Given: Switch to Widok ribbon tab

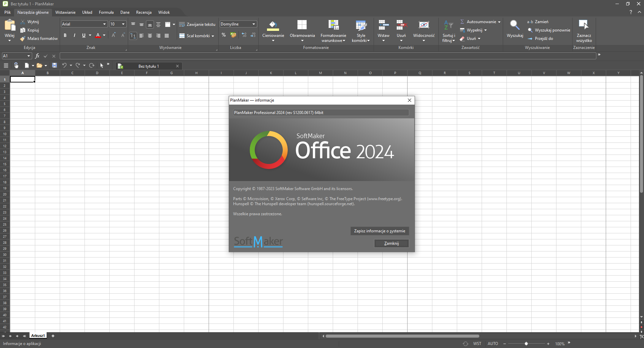Looking at the screenshot, I should [x=164, y=12].
